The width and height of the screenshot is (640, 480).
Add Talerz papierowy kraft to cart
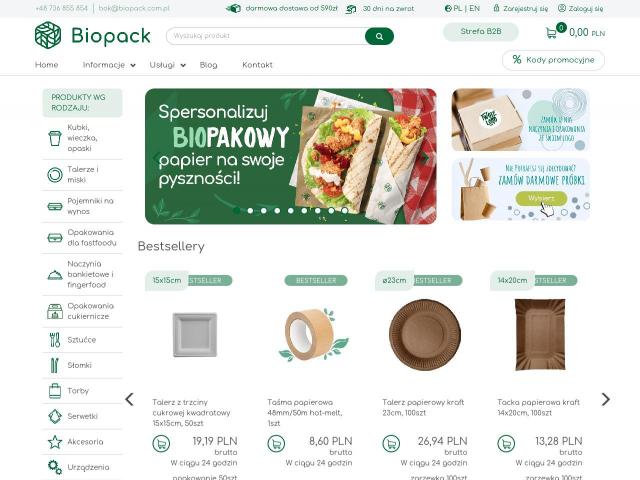pos(391,443)
